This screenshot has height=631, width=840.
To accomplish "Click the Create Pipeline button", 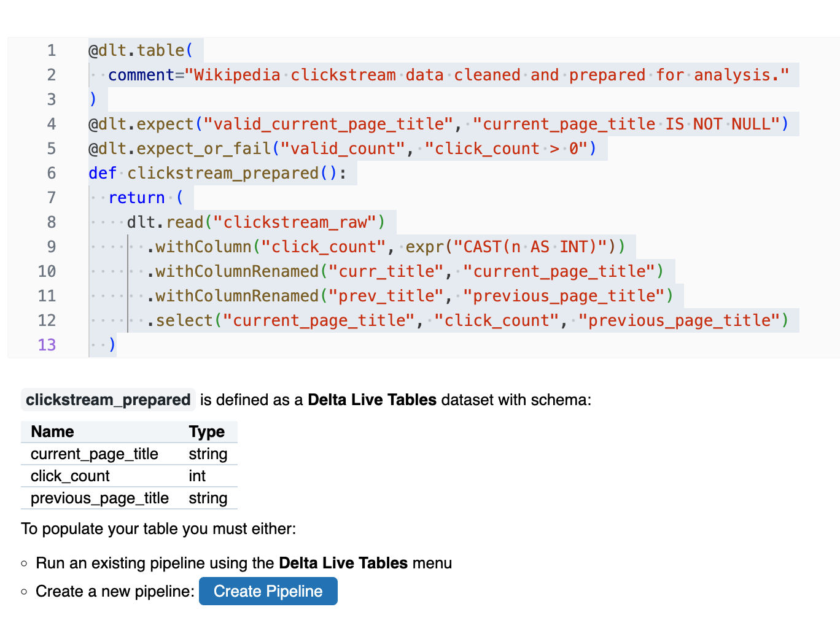I will click(x=268, y=591).
